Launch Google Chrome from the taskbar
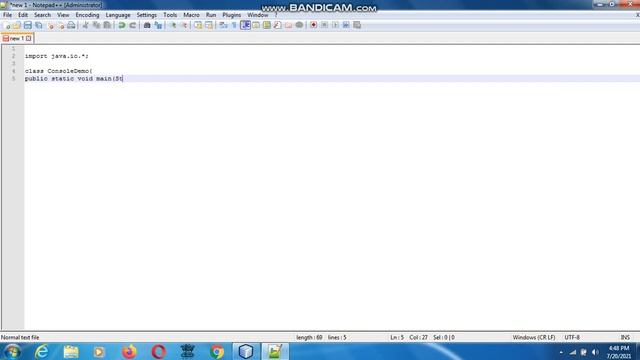The image size is (640, 360). 217,351
